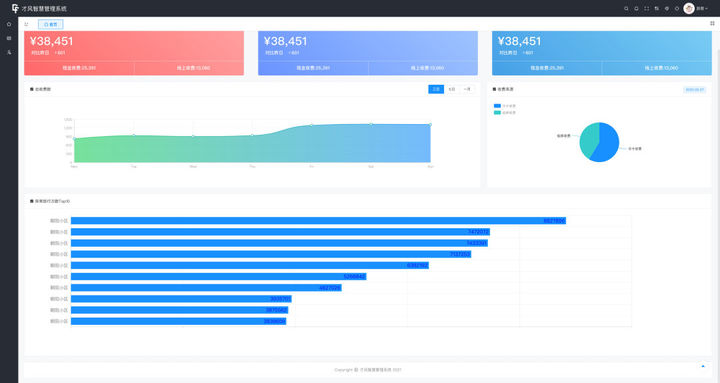The width and height of the screenshot is (720, 383).
Task: Toggle fullscreen icon in top header
Action: 647,9
